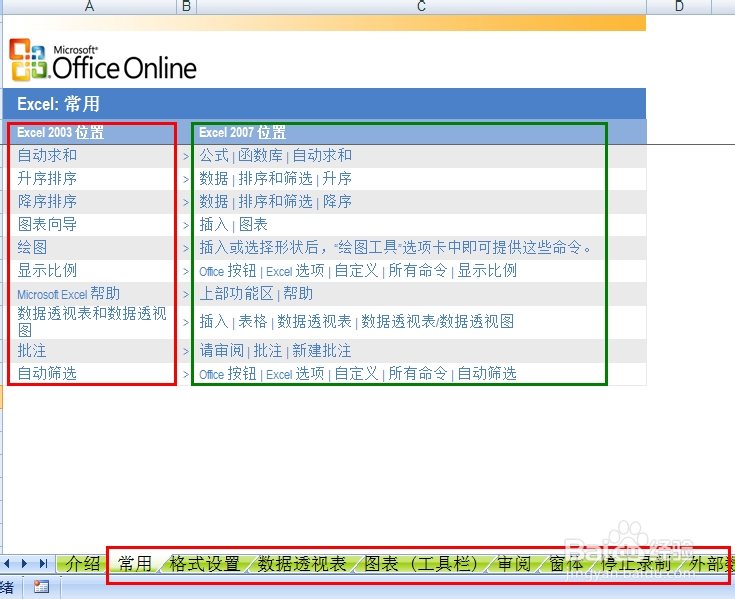Select column D header
The height and width of the screenshot is (599, 735).
(x=679, y=6)
